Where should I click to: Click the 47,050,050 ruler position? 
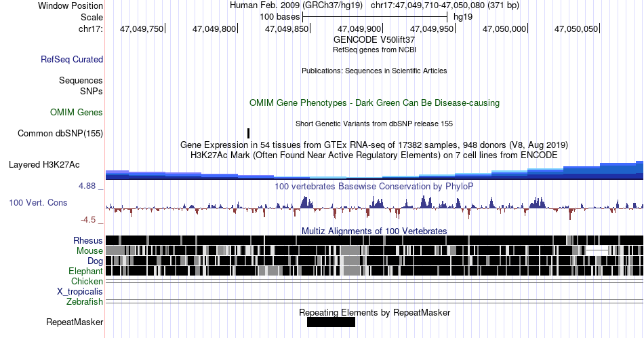(576, 29)
